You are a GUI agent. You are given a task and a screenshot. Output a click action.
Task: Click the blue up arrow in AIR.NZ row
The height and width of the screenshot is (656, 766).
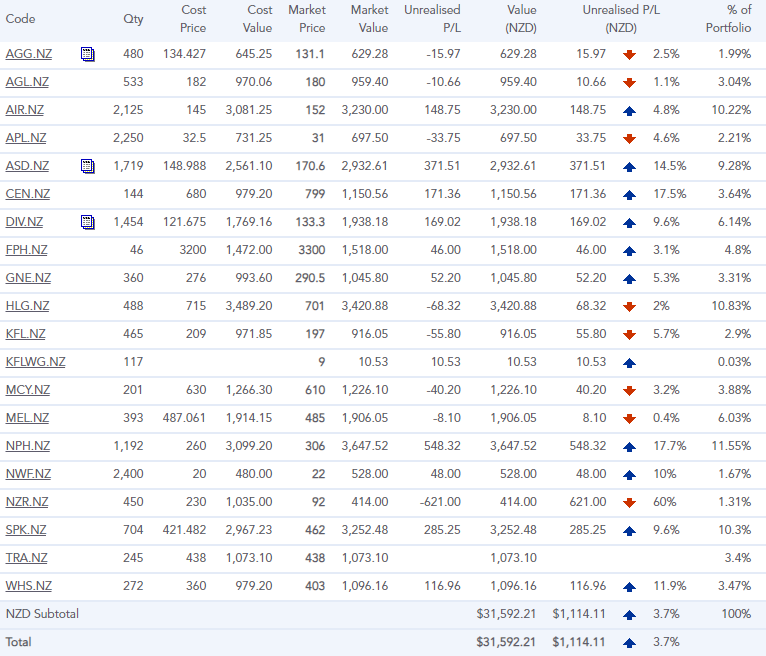tap(629, 110)
